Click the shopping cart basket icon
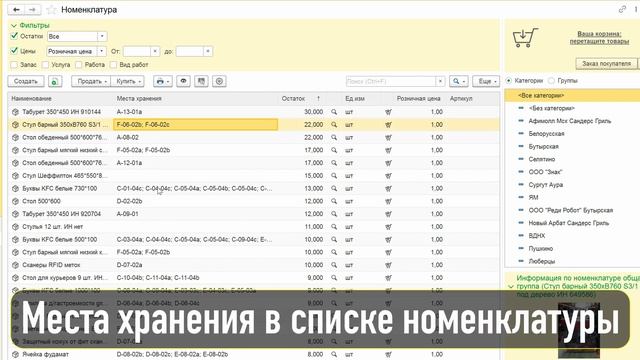The image size is (640, 360). pyautogui.click(x=525, y=38)
